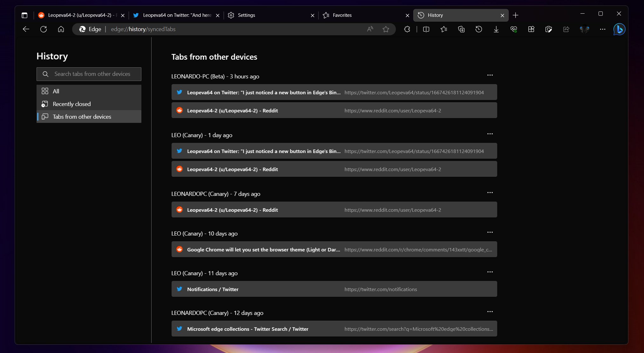Open the Bing Chat sidebar button
The width and height of the screenshot is (644, 353).
click(x=619, y=29)
